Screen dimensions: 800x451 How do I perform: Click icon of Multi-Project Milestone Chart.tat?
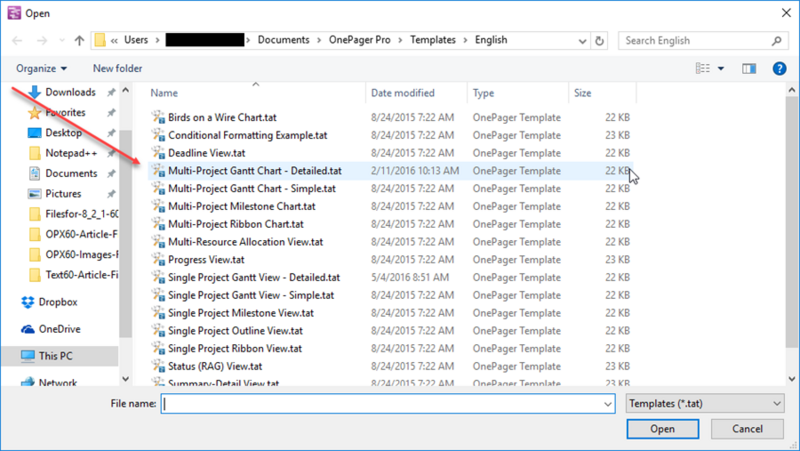pos(158,207)
